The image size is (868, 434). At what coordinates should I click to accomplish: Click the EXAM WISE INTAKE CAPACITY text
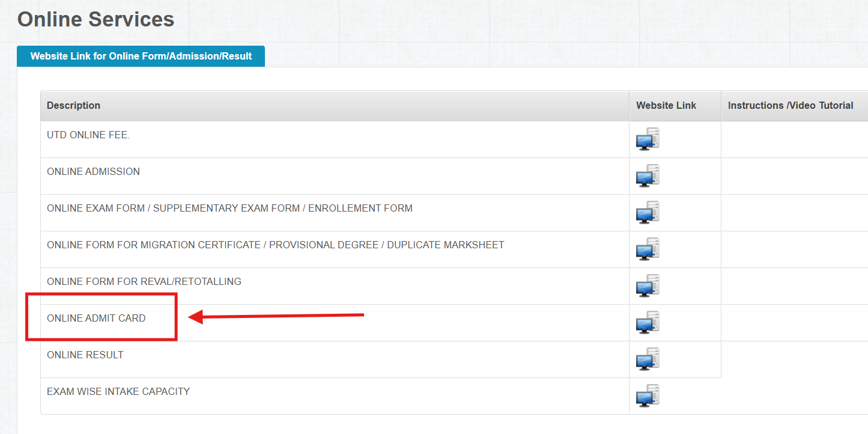[118, 392]
